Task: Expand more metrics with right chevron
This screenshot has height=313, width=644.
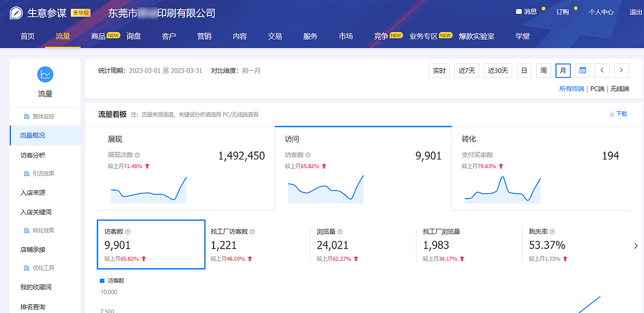Action: [x=636, y=246]
